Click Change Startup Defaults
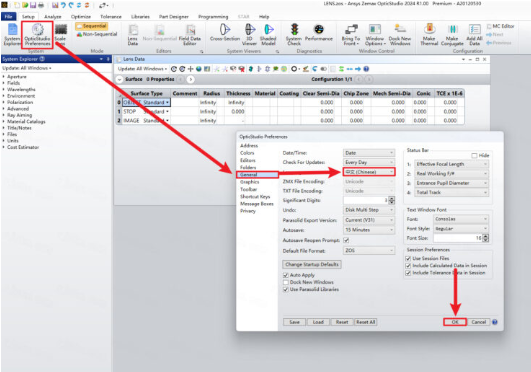 312,264
